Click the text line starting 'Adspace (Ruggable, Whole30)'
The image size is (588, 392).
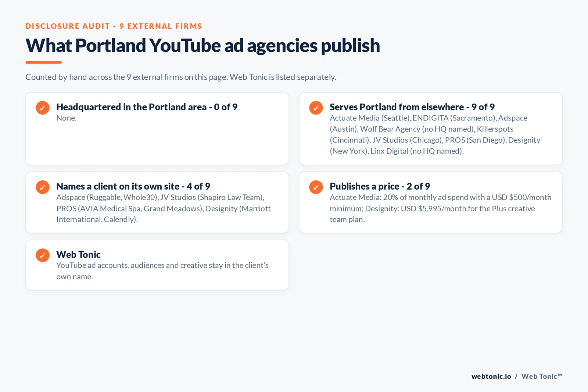coord(160,197)
